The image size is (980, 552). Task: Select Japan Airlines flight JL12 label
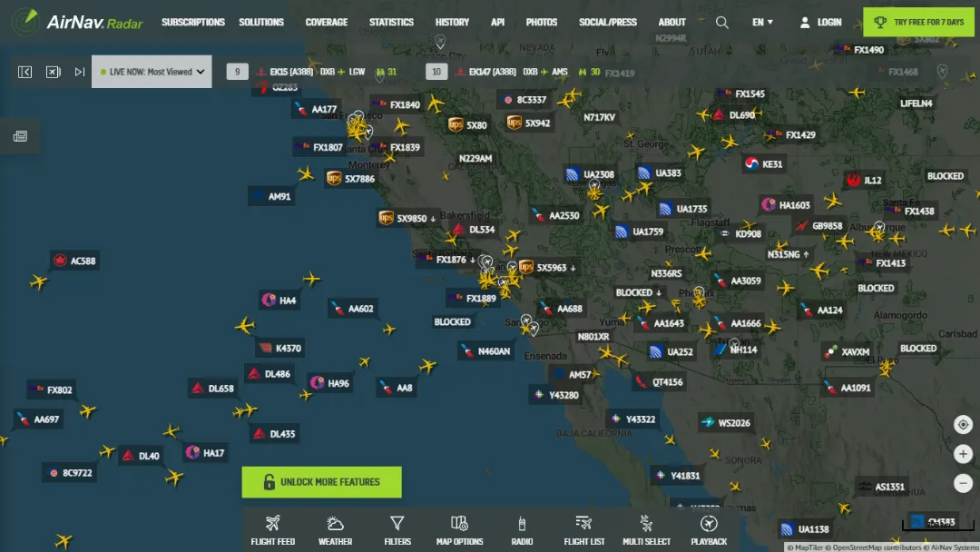tap(865, 180)
